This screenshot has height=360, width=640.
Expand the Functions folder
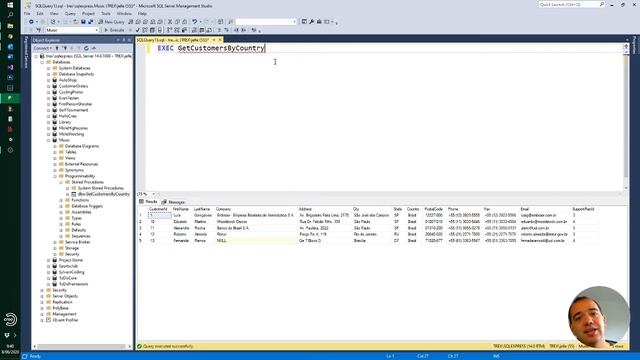[x=61, y=200]
